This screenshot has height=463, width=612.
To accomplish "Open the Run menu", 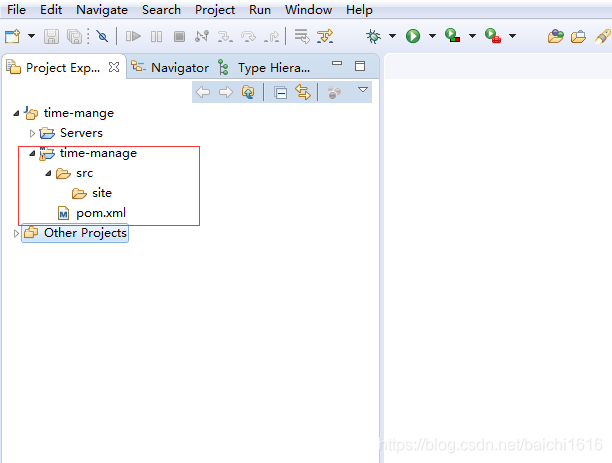I will (260, 9).
